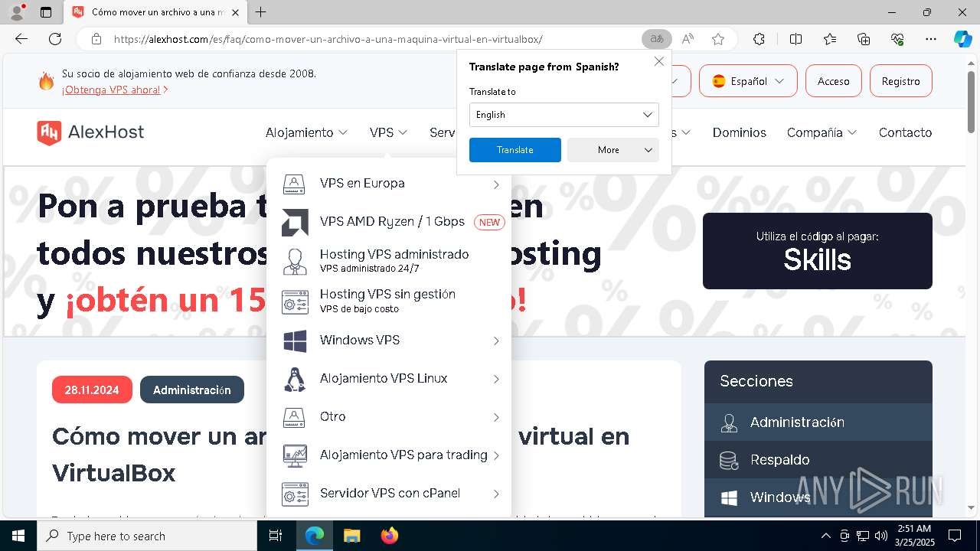Viewport: 980px width, 551px height.
Task: Click the Administración category tag
Action: pyautogui.click(x=192, y=390)
